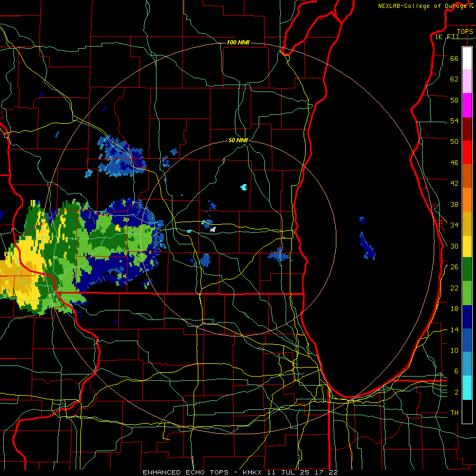Click the '6' legend value
Viewport: 476px width, 476px height.
point(456,371)
